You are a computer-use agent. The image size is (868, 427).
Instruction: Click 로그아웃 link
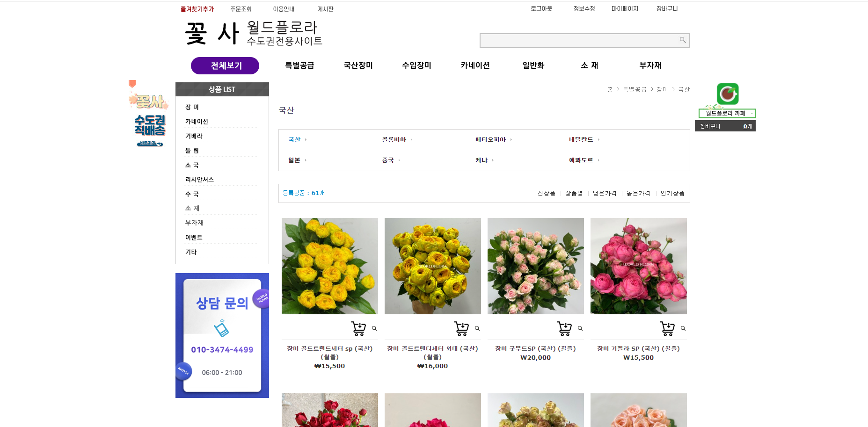coord(541,8)
